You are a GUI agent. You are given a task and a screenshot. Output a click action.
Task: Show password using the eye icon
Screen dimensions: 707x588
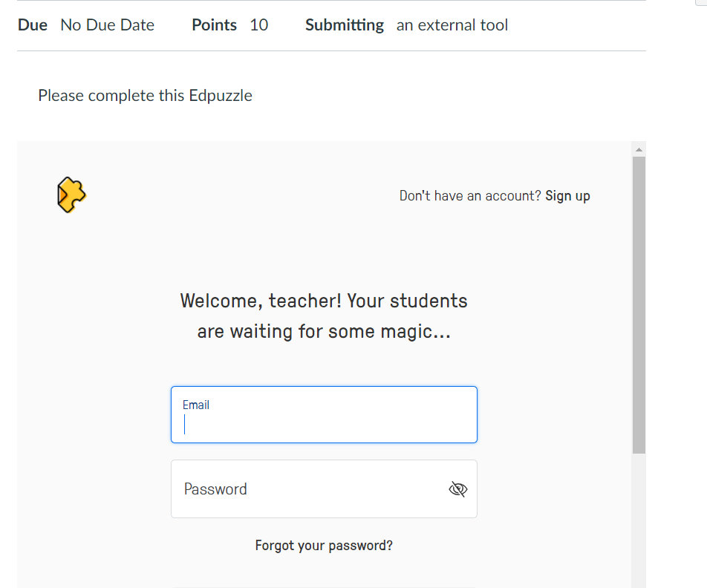458,489
